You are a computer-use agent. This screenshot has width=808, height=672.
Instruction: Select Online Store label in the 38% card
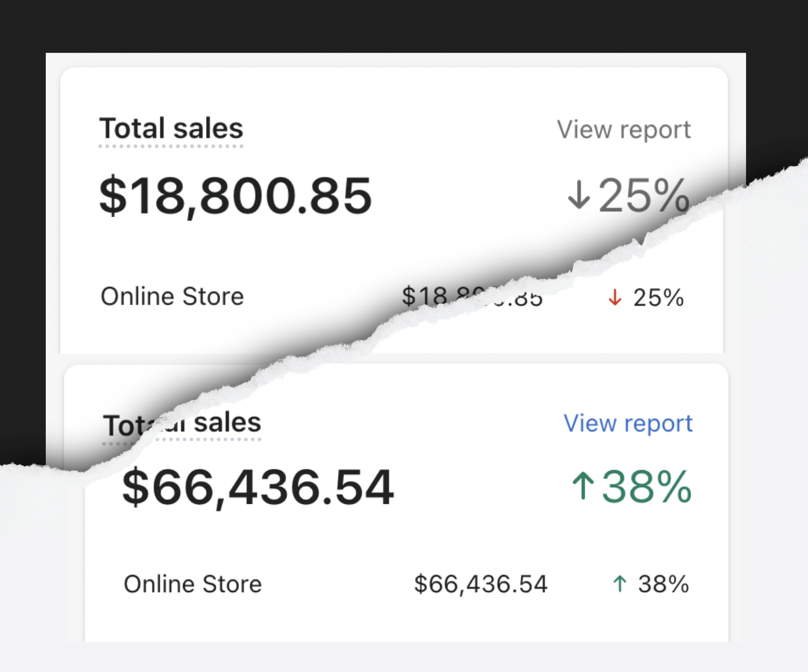tap(193, 584)
